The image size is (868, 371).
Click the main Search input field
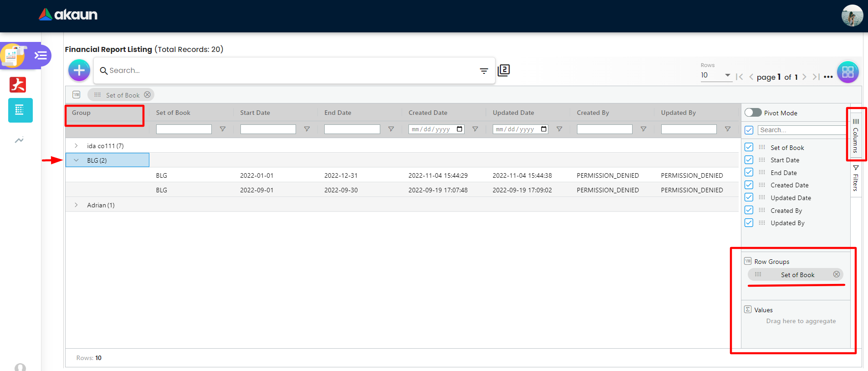click(x=291, y=71)
